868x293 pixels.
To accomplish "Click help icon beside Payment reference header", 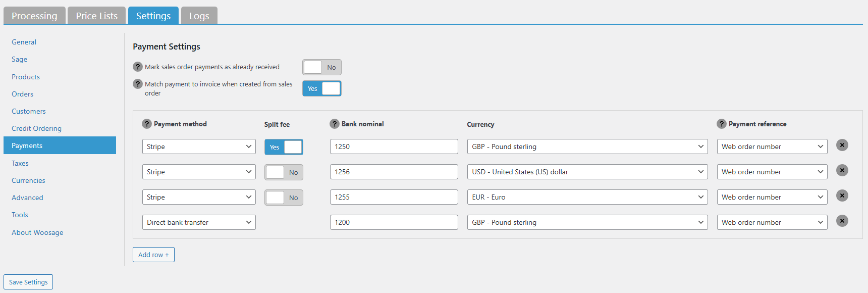I will point(722,124).
